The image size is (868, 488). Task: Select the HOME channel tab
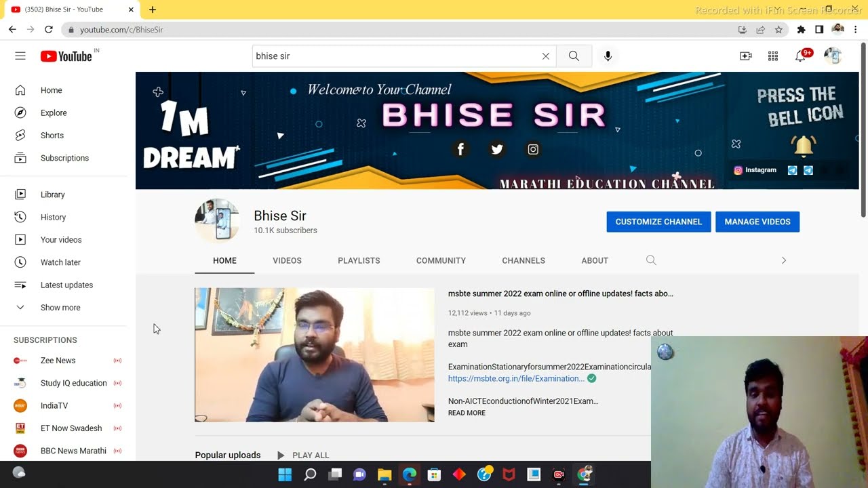224,260
